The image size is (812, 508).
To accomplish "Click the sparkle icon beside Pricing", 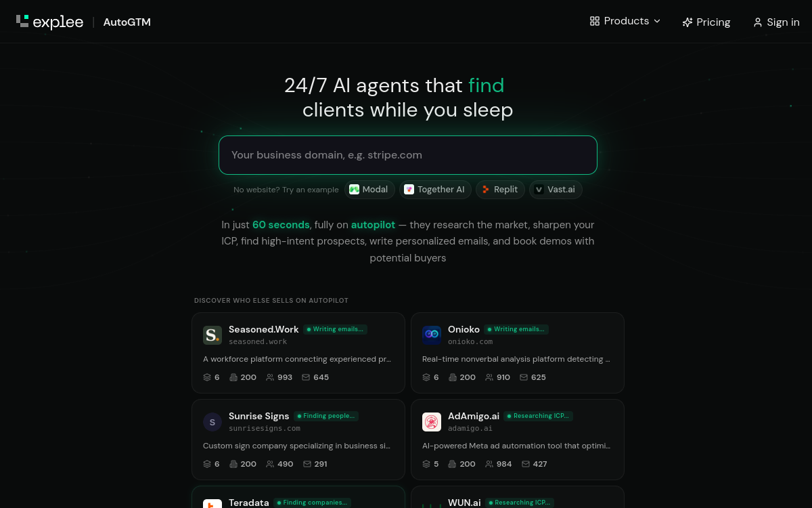I will [x=687, y=22].
